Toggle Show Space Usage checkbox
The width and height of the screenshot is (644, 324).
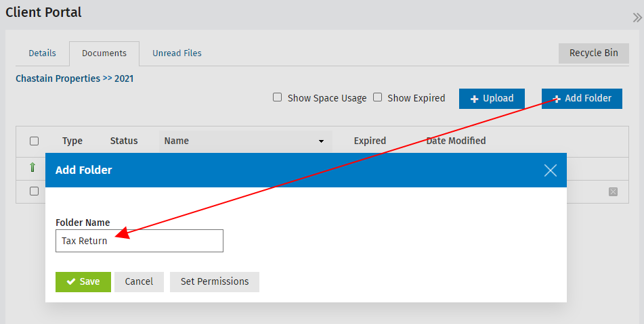pos(277,97)
